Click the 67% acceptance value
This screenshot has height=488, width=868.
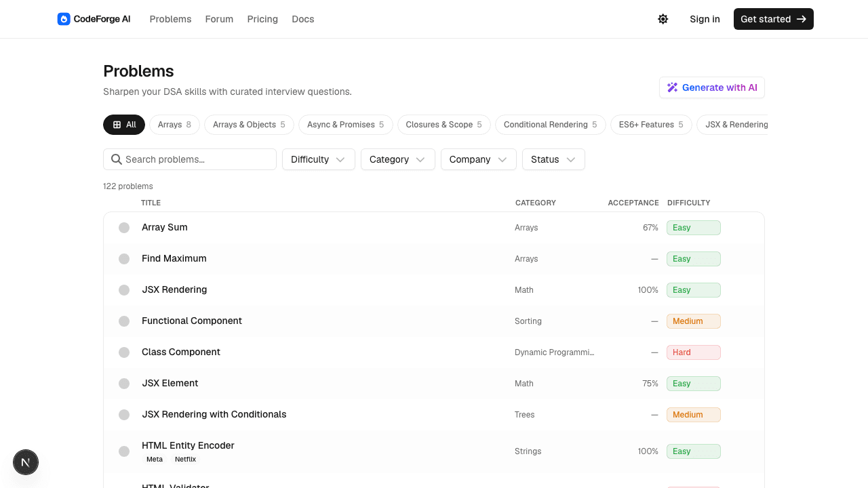(650, 228)
